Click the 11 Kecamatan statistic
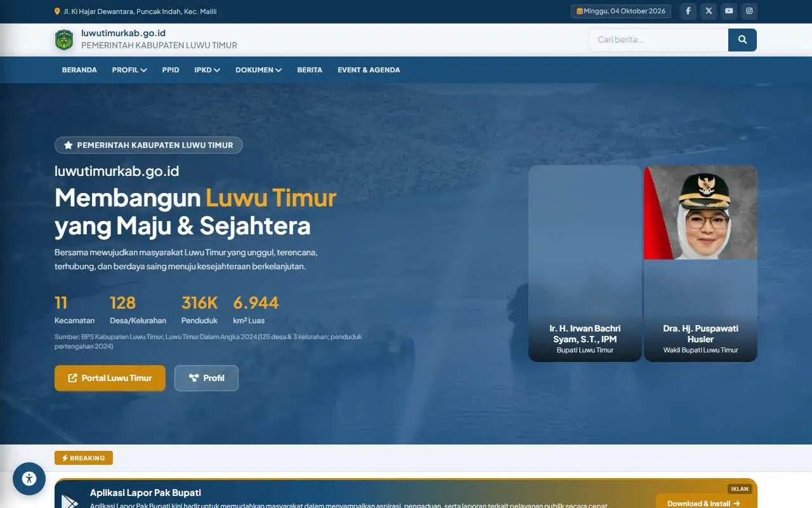 click(75, 309)
